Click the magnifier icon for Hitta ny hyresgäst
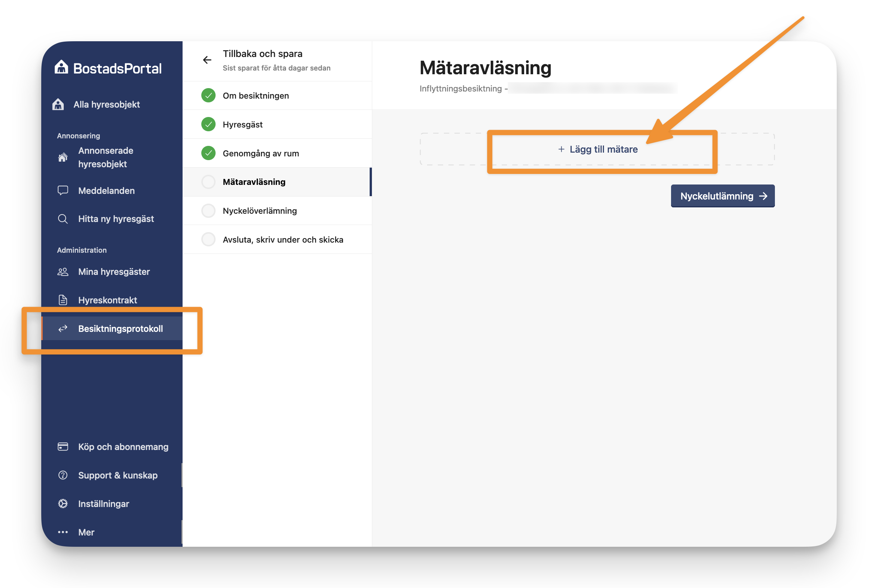Viewport: 878px width, 588px height. tap(63, 219)
